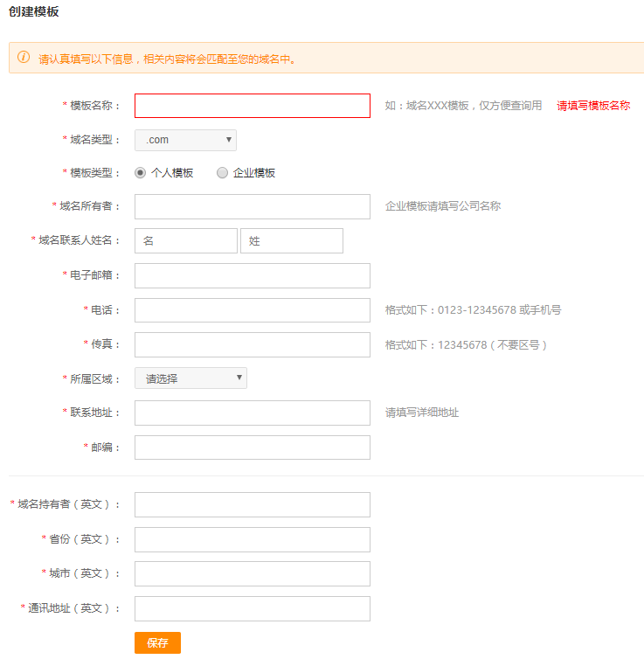
Task: Click the 省份（英文） input field
Action: pyautogui.click(x=252, y=539)
